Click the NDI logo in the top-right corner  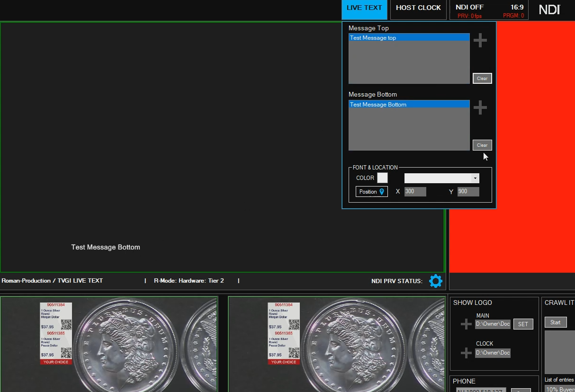pyautogui.click(x=549, y=9)
